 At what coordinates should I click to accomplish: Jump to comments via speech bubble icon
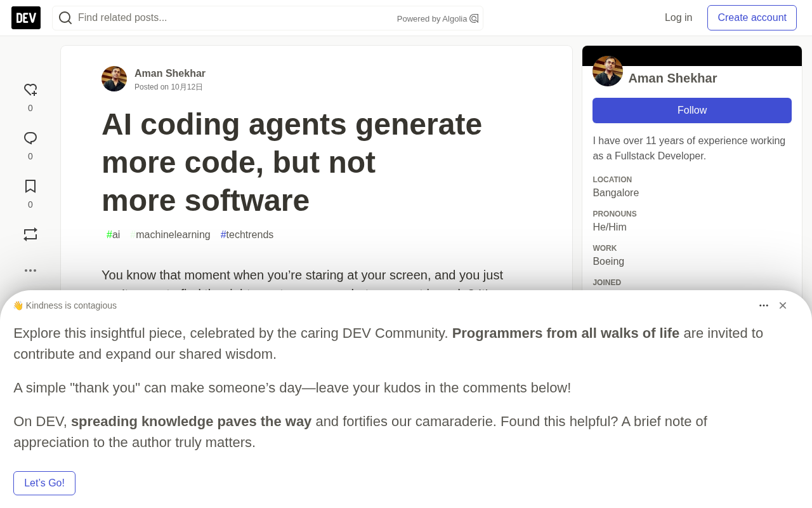(x=30, y=138)
